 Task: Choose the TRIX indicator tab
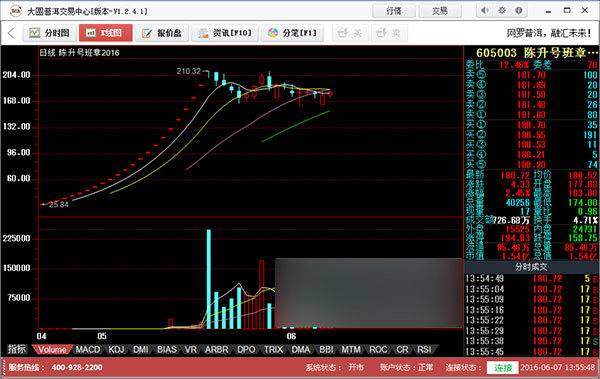273,350
